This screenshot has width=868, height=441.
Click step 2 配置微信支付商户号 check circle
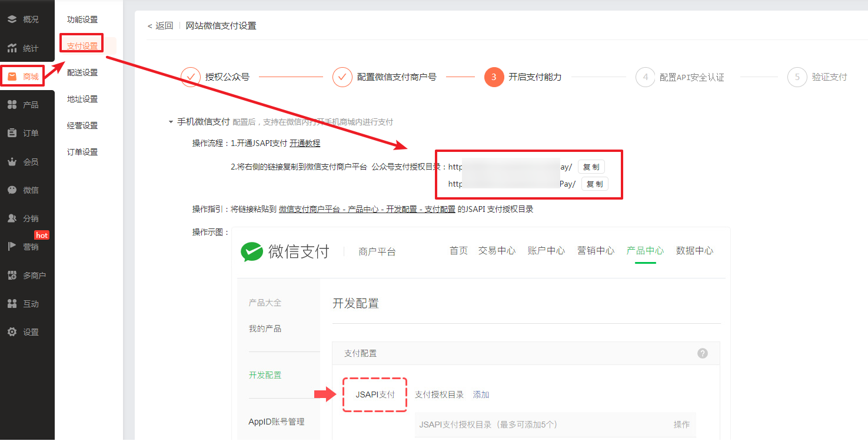pos(342,77)
